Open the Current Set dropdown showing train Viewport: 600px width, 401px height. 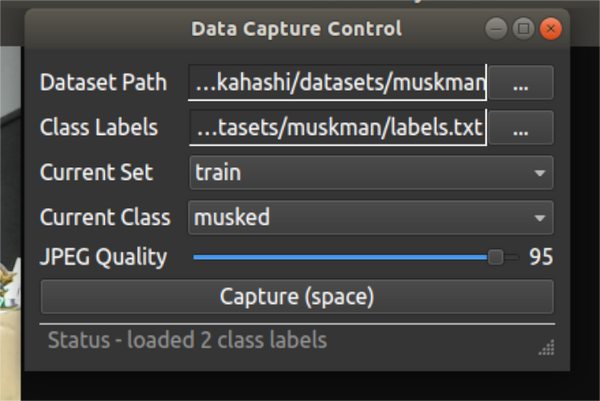coord(370,172)
